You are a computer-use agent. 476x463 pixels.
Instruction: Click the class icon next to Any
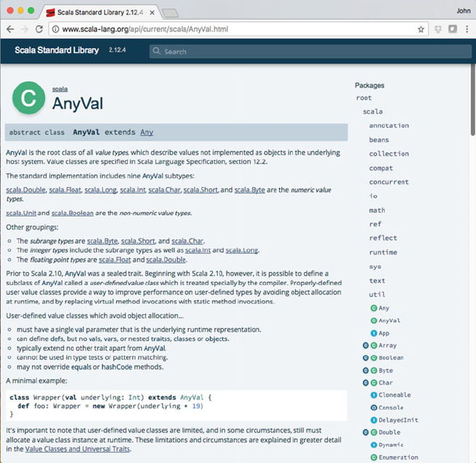[374, 308]
